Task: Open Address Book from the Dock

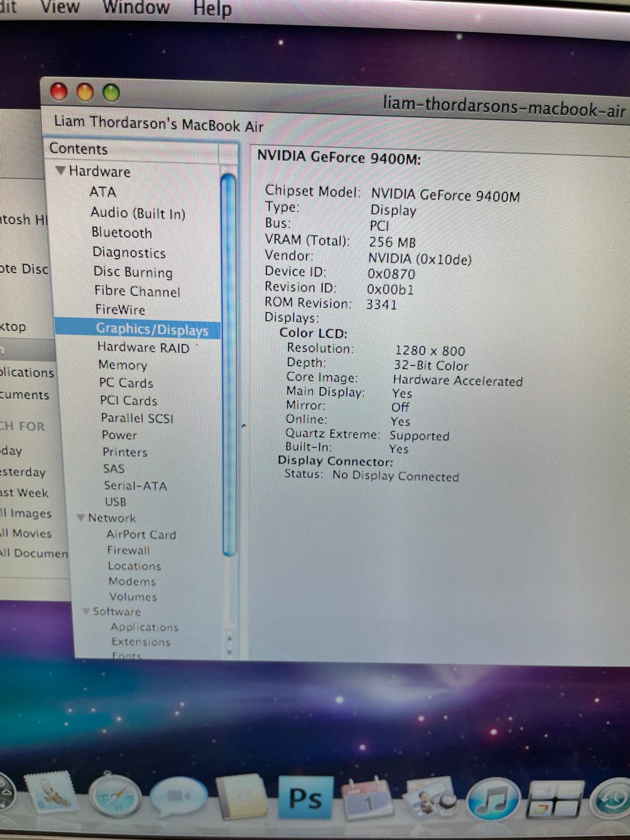Action: (x=241, y=797)
